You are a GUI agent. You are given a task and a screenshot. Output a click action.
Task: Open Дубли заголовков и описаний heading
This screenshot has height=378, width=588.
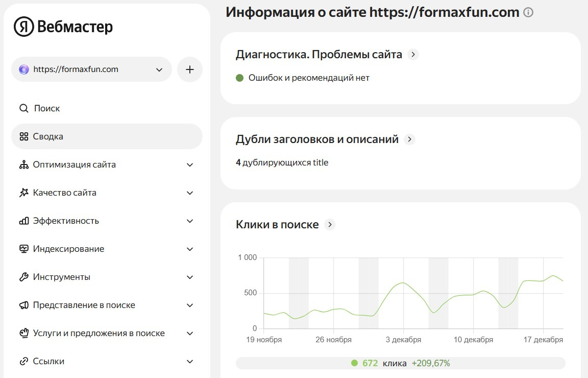point(317,139)
